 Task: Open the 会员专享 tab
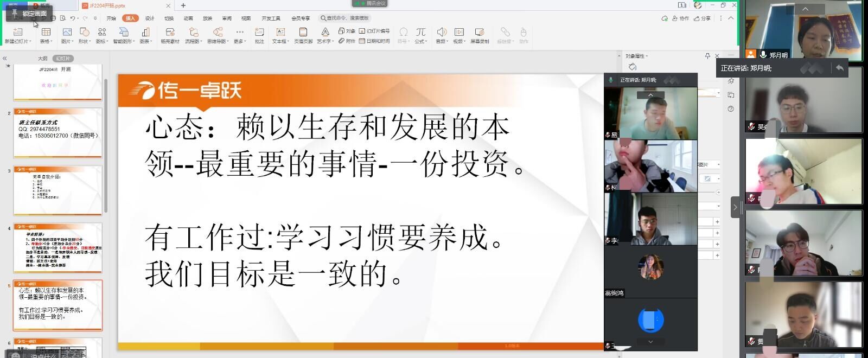(301, 18)
